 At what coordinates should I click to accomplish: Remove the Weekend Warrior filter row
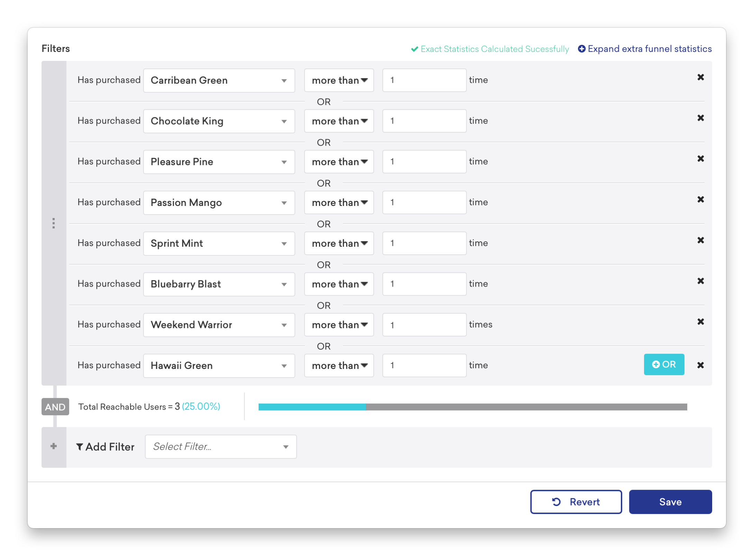(x=700, y=322)
